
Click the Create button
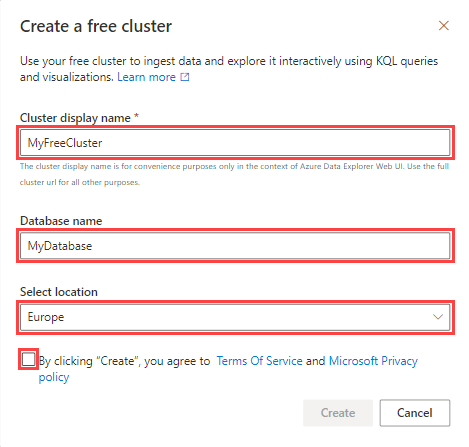pyautogui.click(x=338, y=413)
